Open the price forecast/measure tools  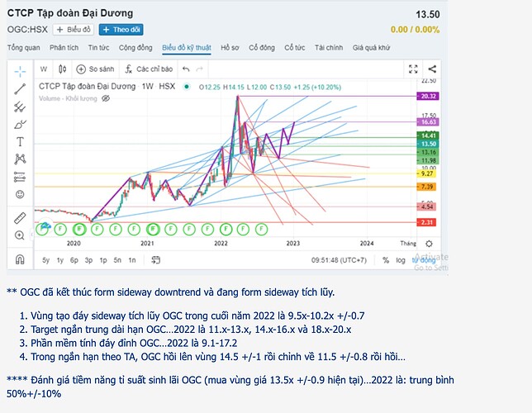click(20, 177)
